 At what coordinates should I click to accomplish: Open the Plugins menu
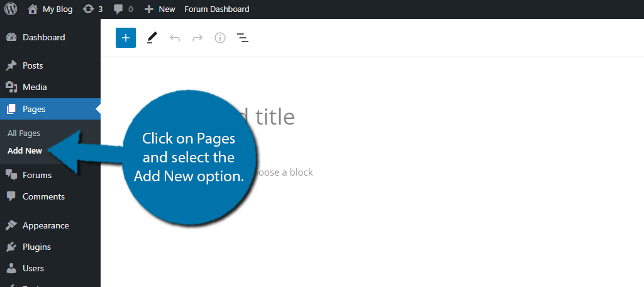(x=50, y=247)
